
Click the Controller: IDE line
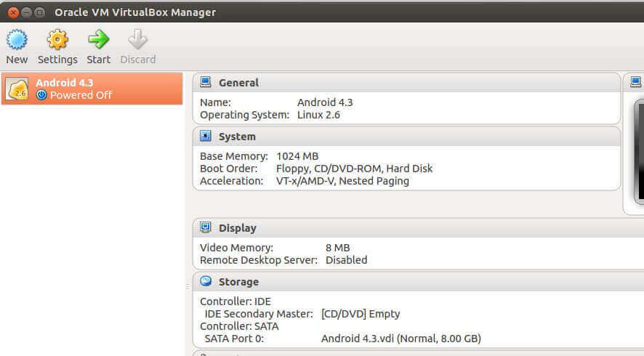coord(236,302)
